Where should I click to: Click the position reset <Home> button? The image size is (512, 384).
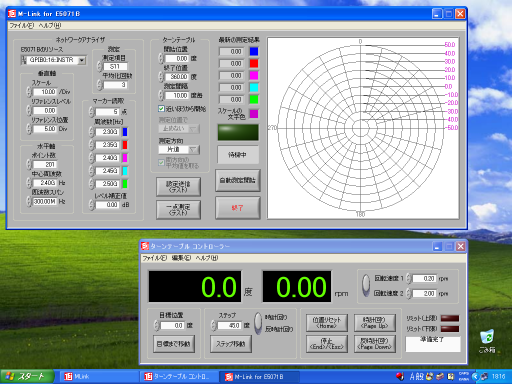click(x=327, y=323)
